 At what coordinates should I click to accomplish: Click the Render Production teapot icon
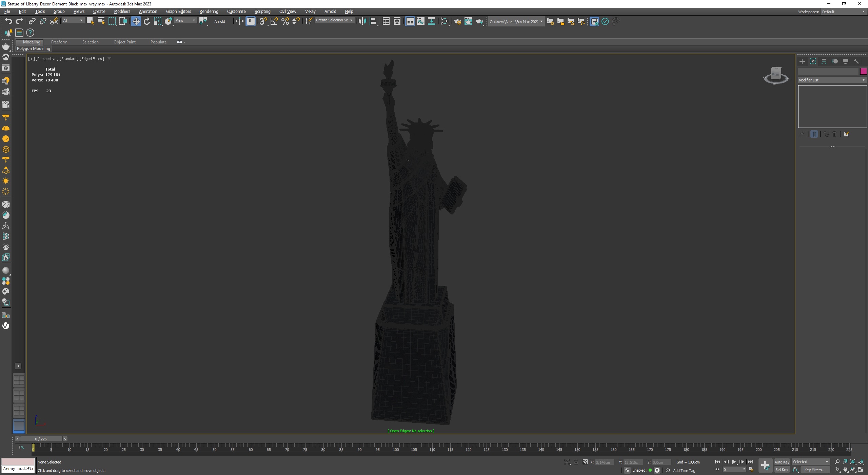[479, 21]
